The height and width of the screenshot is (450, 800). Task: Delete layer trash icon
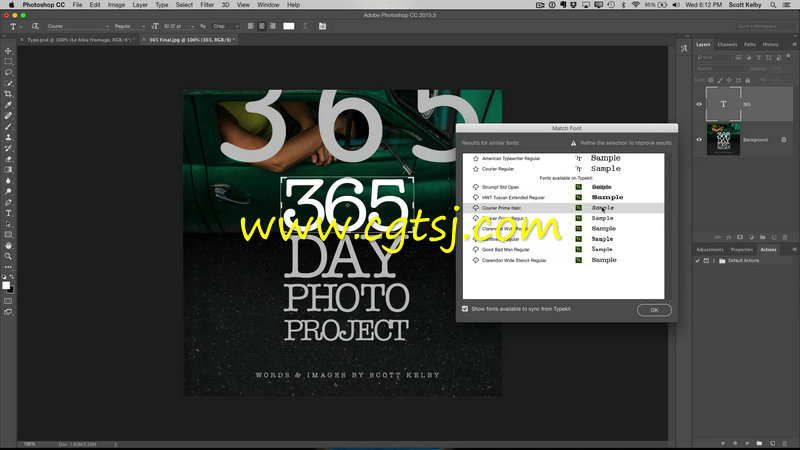click(x=785, y=237)
